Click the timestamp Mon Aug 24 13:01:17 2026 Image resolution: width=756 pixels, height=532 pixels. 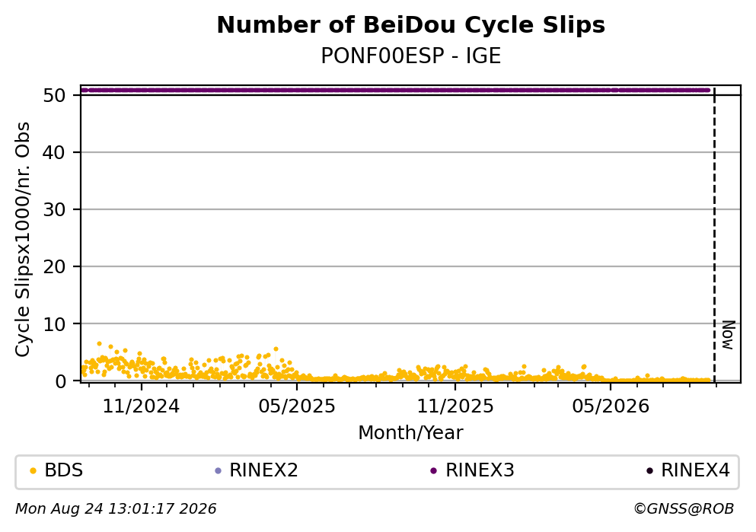tap(116, 509)
